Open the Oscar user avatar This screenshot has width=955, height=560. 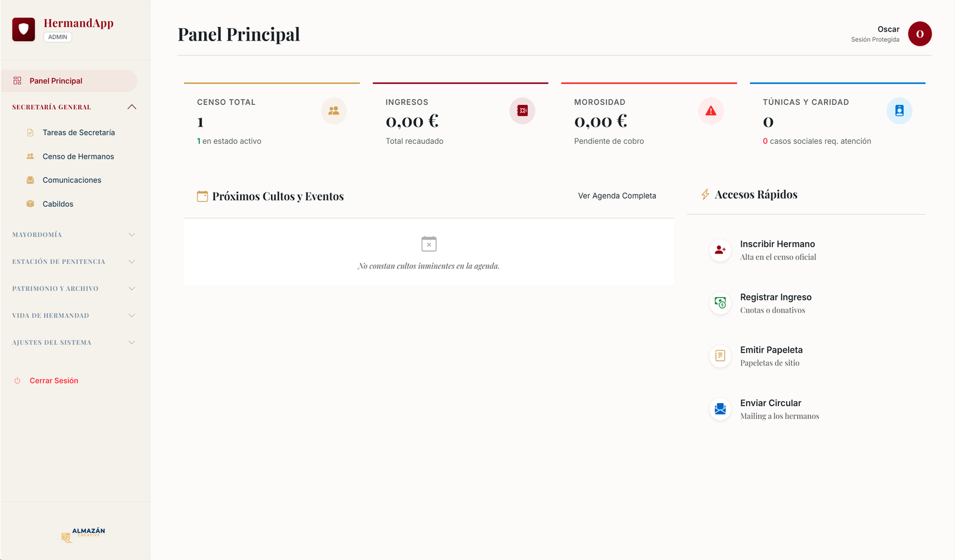[x=919, y=34]
